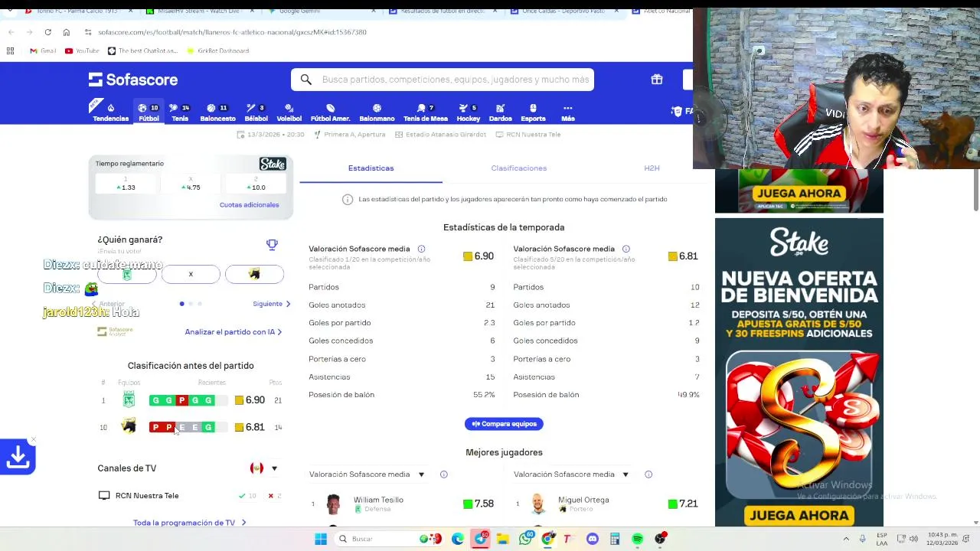
Task: Open the Voleibol sport section
Action: [289, 112]
